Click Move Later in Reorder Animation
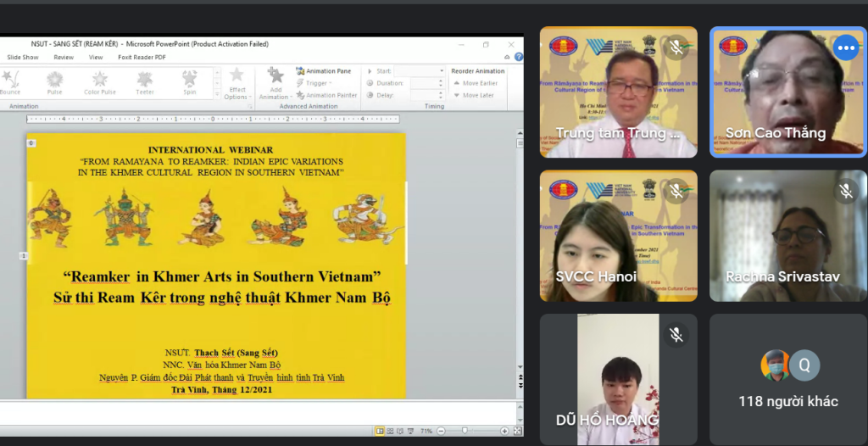868x446 pixels. [x=474, y=95]
